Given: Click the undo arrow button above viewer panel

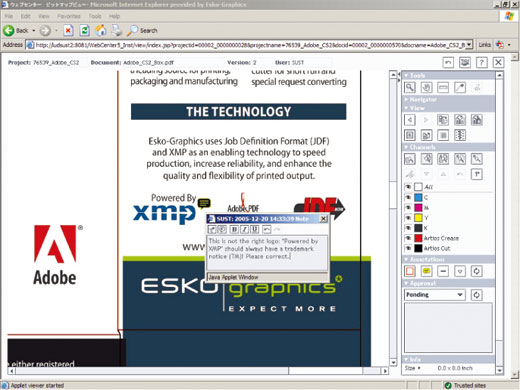Looking at the screenshot, I should (448, 62).
